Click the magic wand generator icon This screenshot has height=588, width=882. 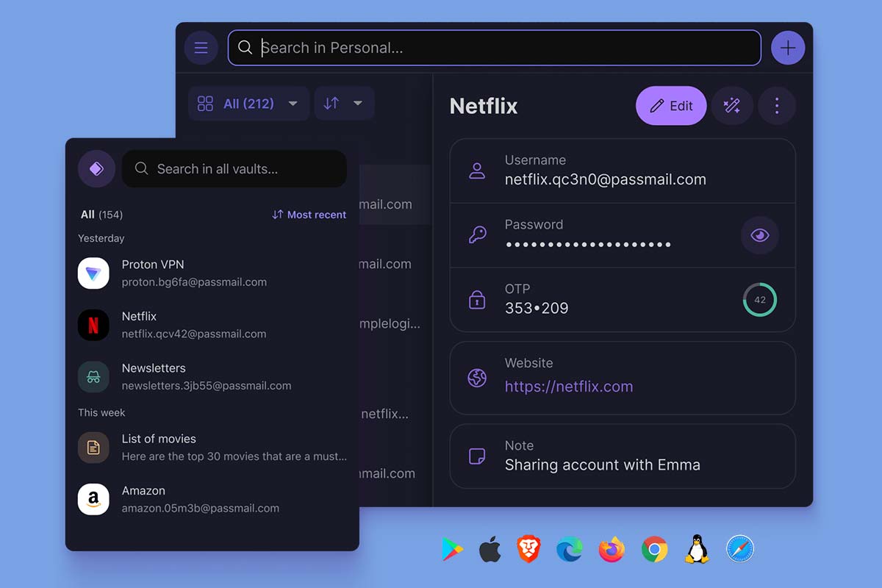[x=731, y=106]
